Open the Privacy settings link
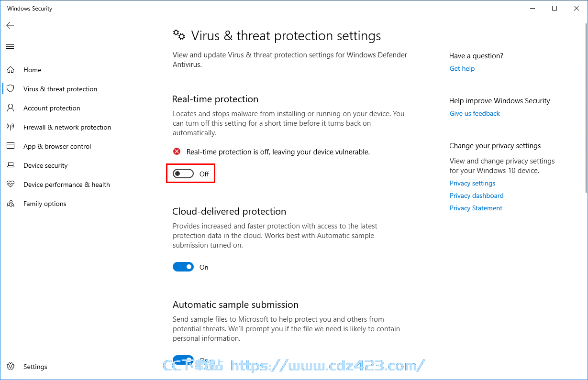588x380 pixels. click(472, 183)
